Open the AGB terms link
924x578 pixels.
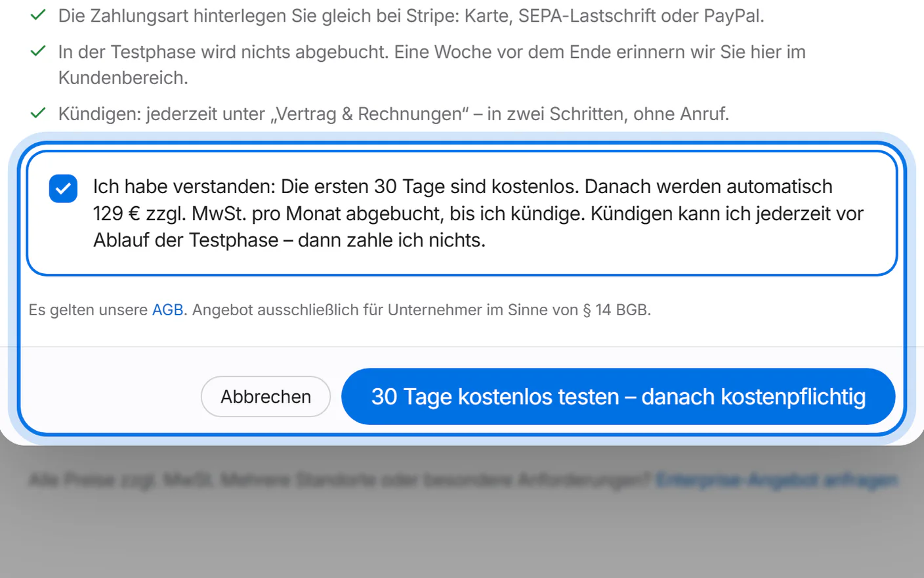(167, 310)
